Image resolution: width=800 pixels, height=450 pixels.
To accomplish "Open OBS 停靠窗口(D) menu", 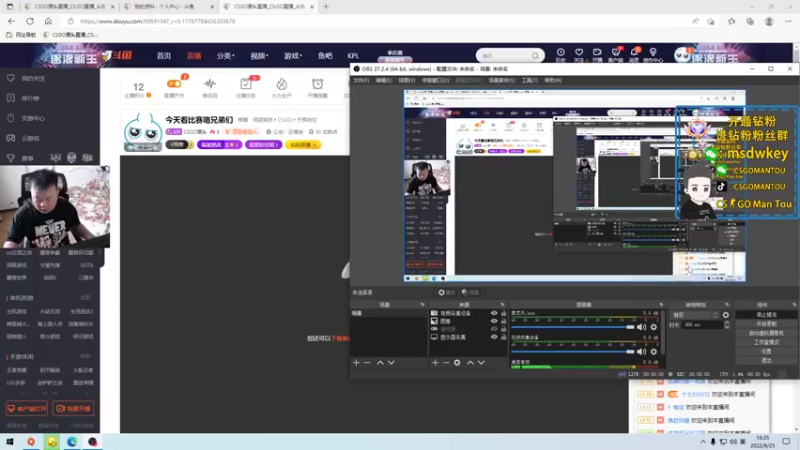I will [x=435, y=80].
